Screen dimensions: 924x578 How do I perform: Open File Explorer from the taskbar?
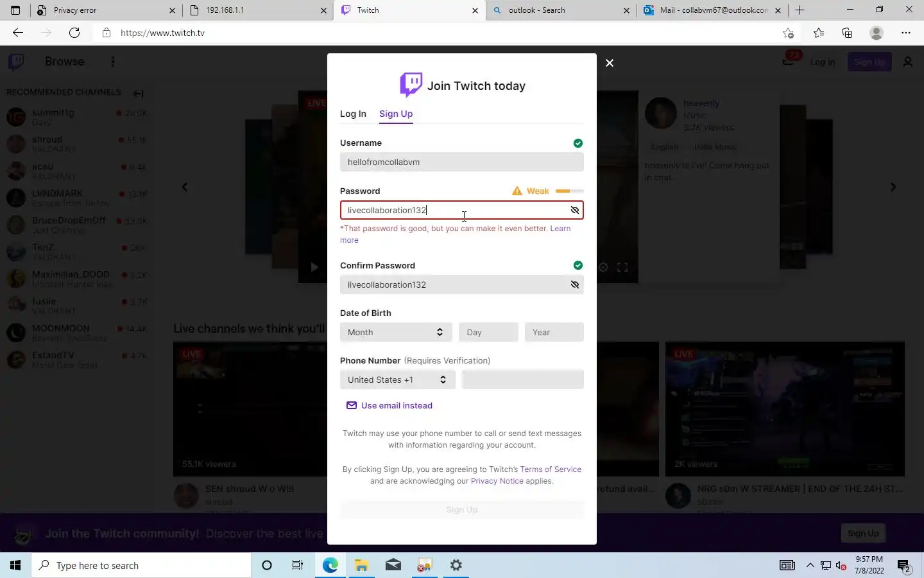tap(361, 565)
